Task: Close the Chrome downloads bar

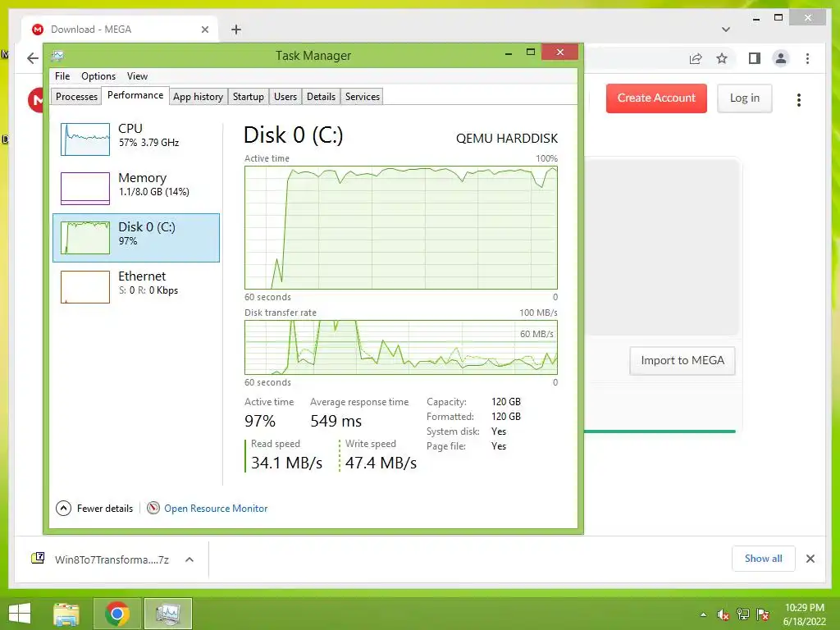Action: coord(810,559)
